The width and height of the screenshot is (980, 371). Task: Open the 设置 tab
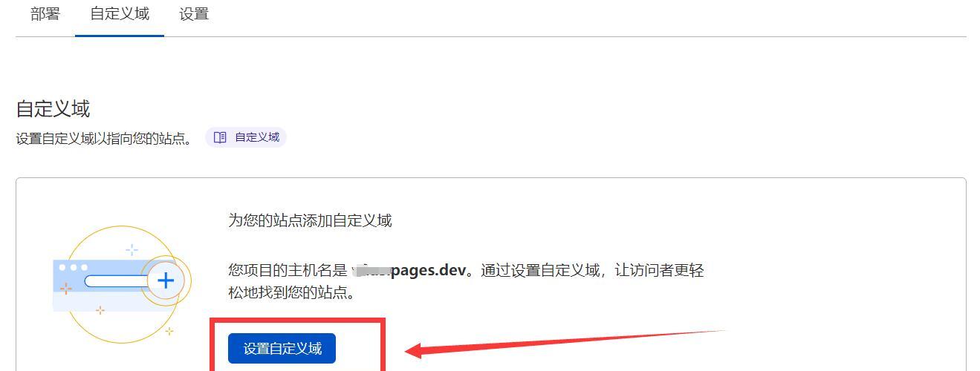194,14
